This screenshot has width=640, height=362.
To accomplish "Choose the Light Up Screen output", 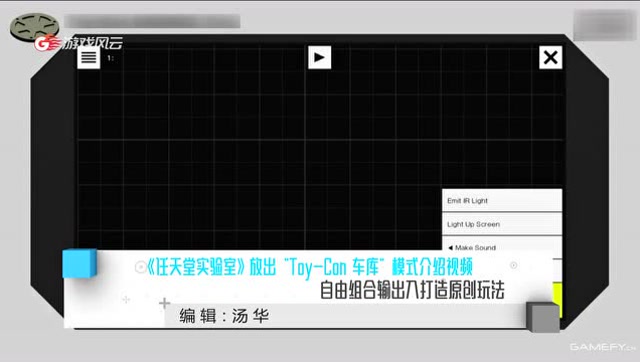I will pyautogui.click(x=502, y=224).
